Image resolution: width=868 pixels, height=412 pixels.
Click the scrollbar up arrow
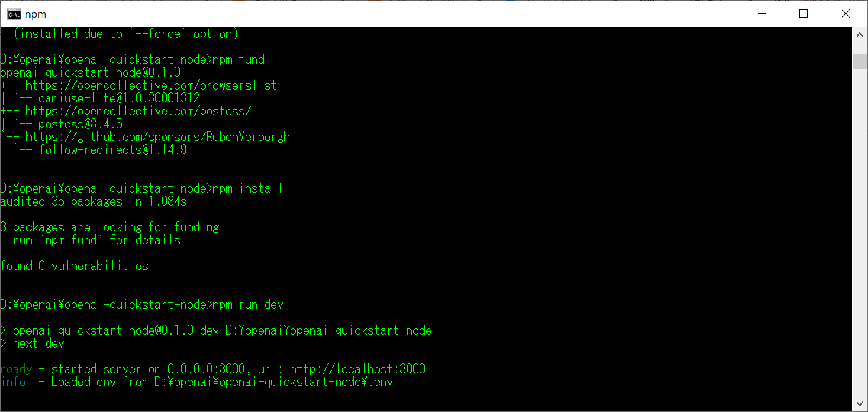pyautogui.click(x=860, y=35)
